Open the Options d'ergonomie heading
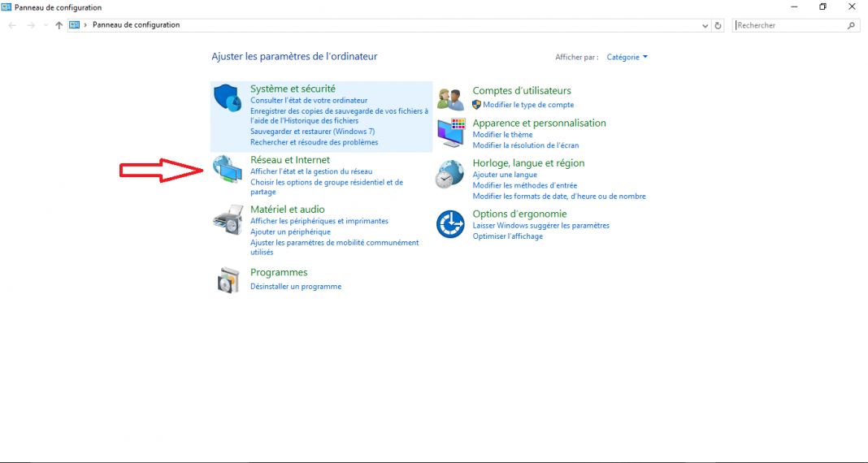The image size is (868, 463). (520, 214)
